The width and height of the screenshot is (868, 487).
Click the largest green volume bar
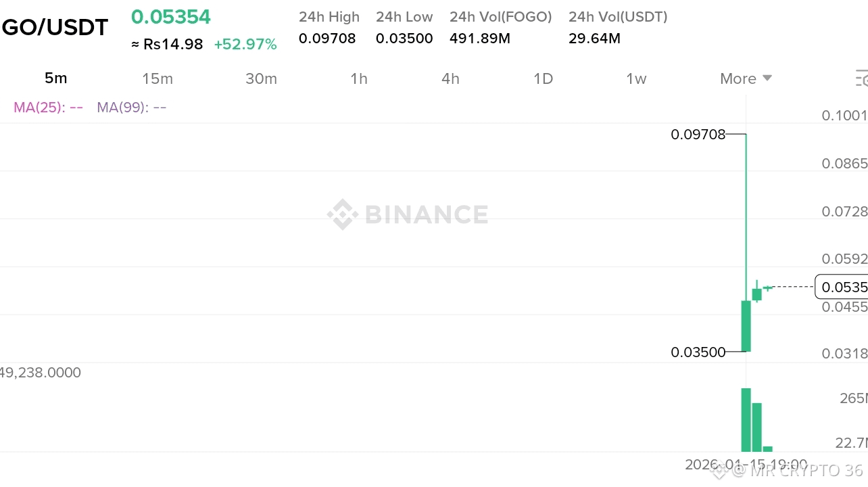746,419
